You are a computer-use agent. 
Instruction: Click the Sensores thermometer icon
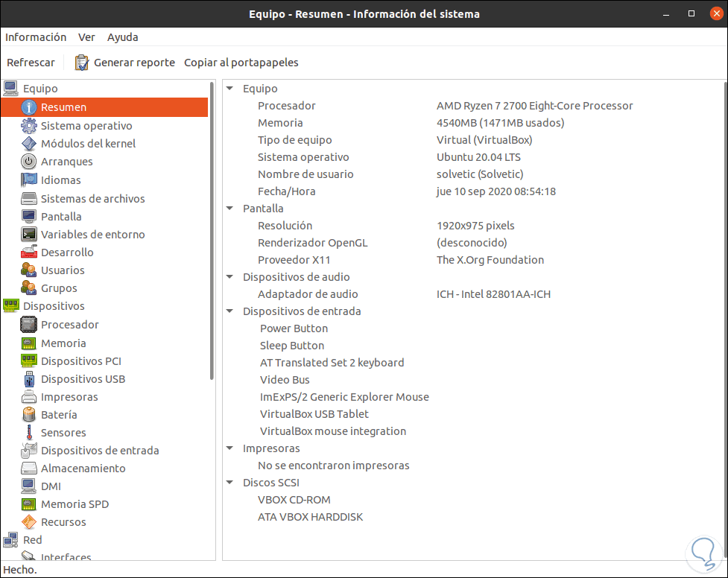coord(29,433)
